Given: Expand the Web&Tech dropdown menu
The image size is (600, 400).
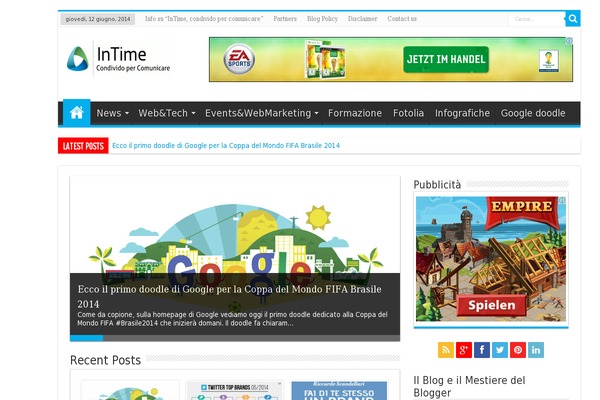Looking at the screenshot, I should (167, 113).
